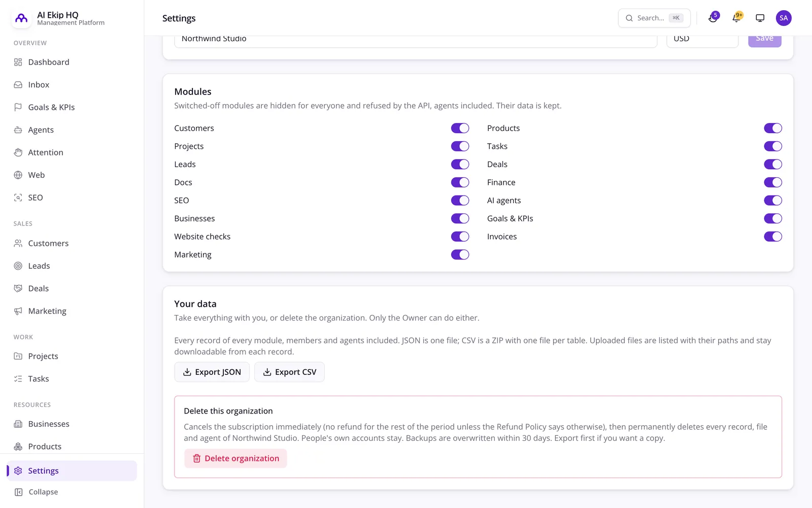
Task: Click the Export CSV button
Action: point(289,372)
